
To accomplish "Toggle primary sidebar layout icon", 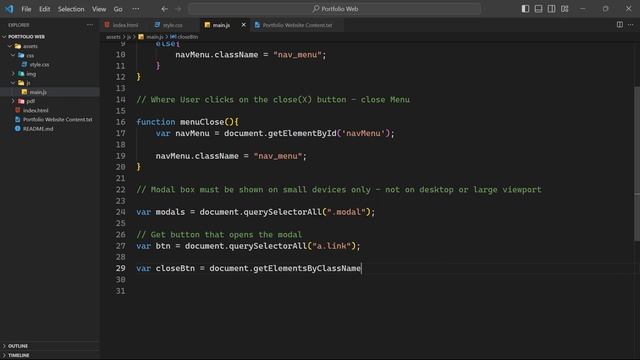I will 525,9.
